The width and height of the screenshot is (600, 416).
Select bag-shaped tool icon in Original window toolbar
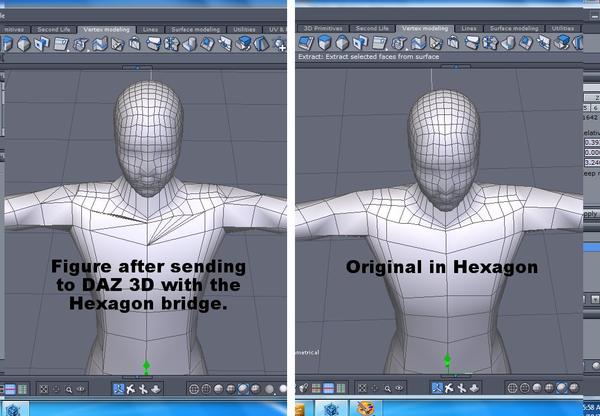pos(453,42)
